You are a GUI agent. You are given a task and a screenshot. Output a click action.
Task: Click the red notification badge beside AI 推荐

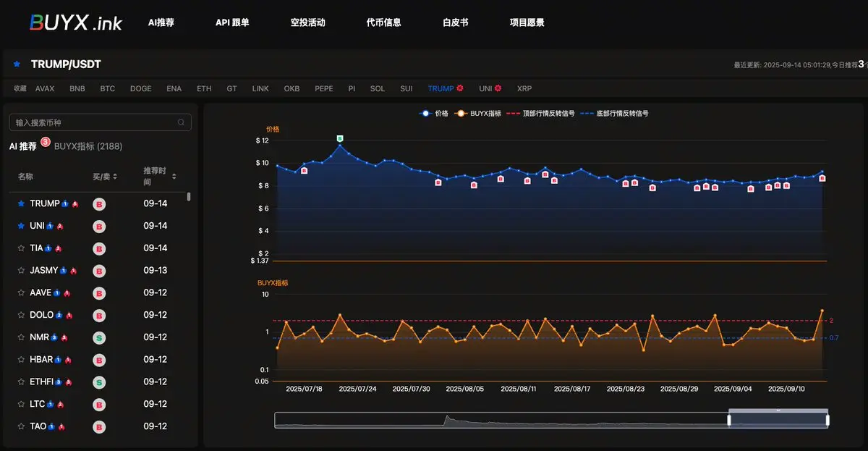pyautogui.click(x=45, y=142)
